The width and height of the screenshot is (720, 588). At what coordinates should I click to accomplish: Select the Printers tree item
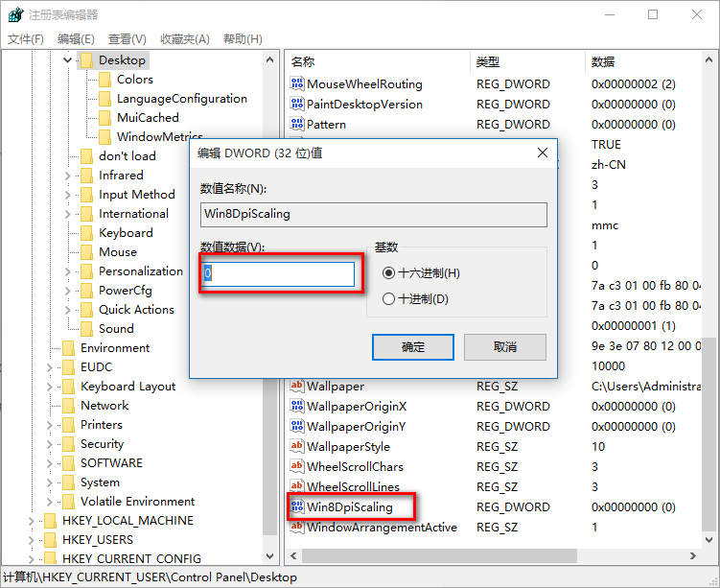pyautogui.click(x=102, y=425)
